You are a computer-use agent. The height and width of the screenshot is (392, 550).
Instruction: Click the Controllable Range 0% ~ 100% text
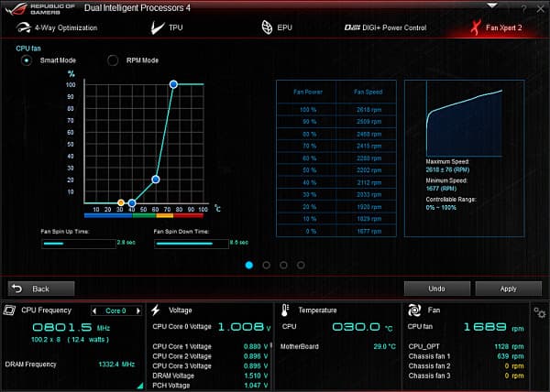point(441,207)
